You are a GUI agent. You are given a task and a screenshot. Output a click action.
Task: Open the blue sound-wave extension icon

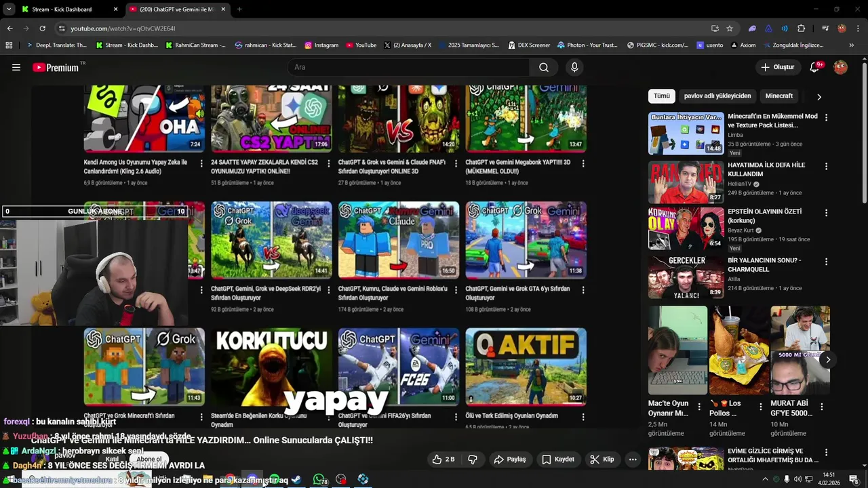click(x=785, y=28)
